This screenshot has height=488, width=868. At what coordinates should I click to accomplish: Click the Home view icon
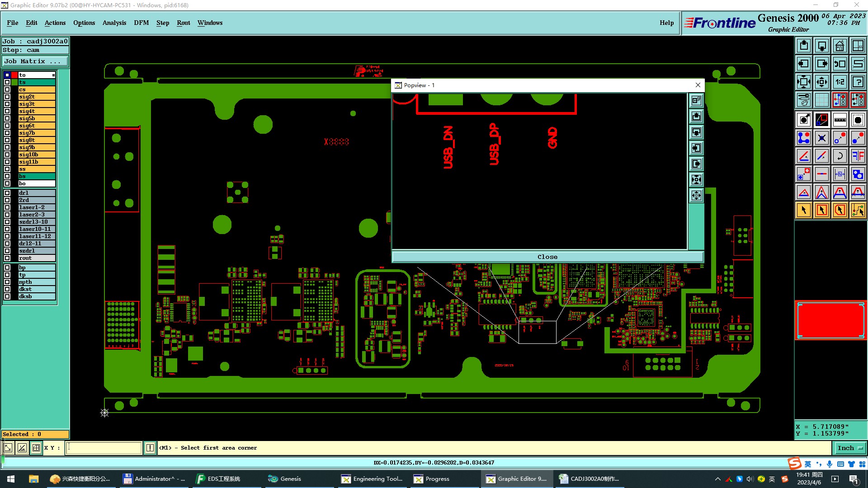click(x=840, y=46)
